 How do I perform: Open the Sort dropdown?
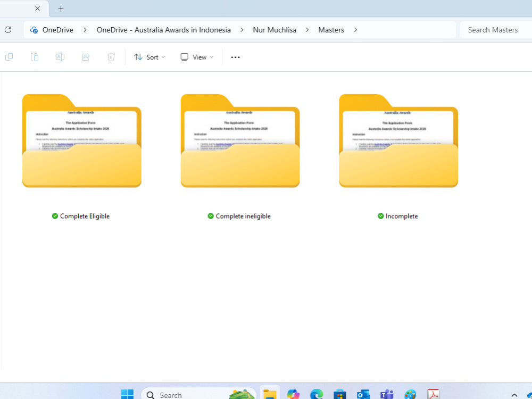pyautogui.click(x=149, y=57)
